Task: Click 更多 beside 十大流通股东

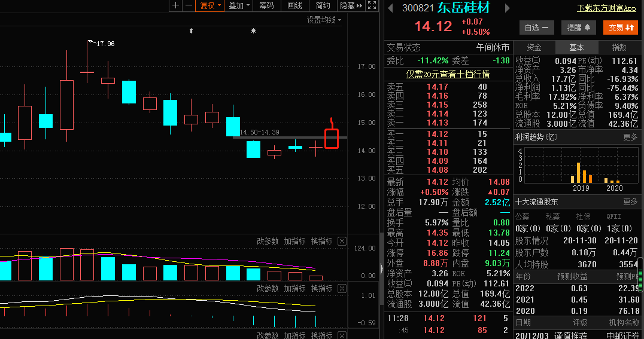Action: click(x=630, y=201)
